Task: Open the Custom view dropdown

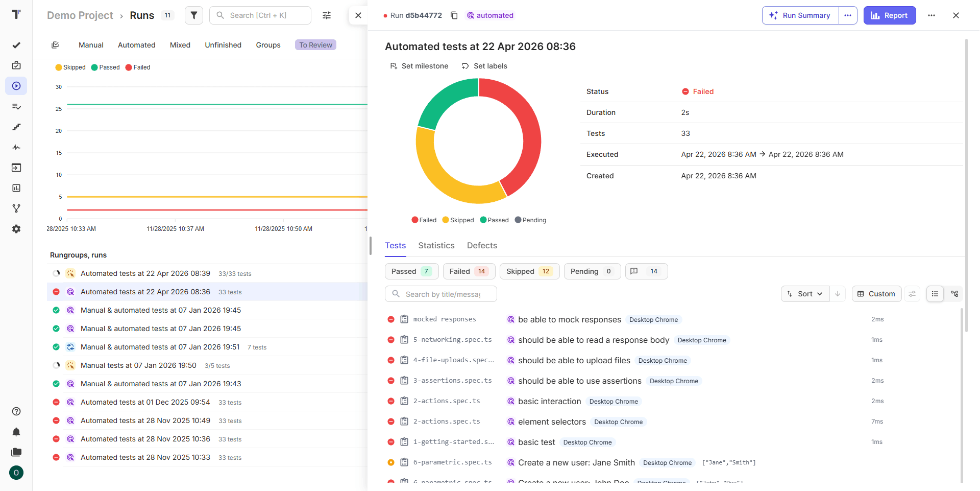Action: click(x=876, y=294)
